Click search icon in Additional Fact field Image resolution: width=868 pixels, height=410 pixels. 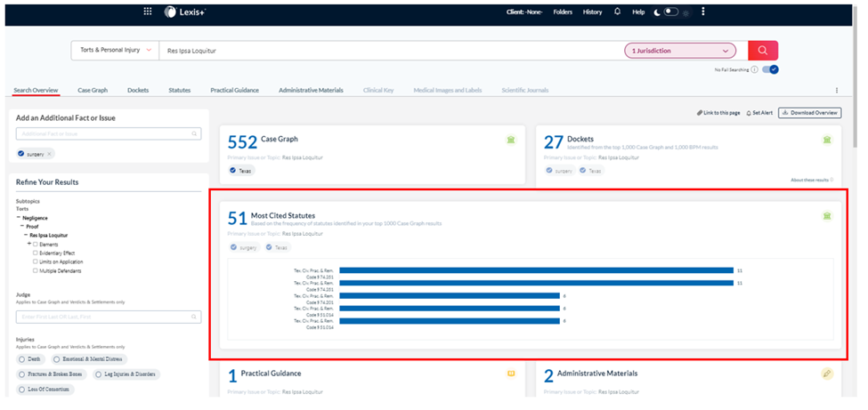click(x=194, y=134)
